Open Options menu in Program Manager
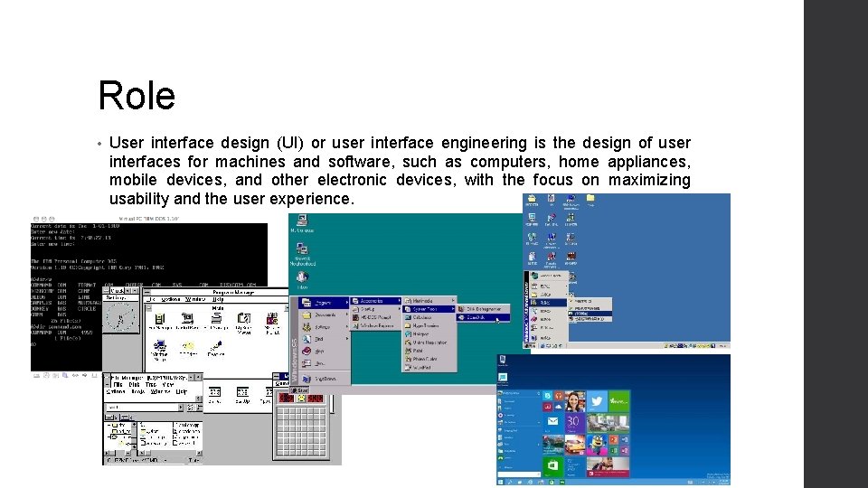This screenshot has width=868, height=488. click(x=171, y=299)
